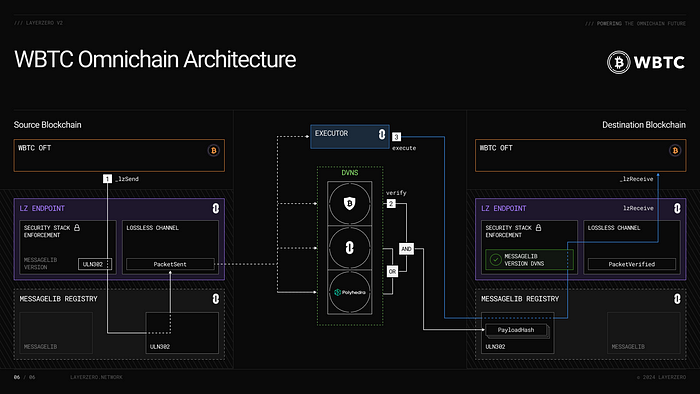Click the WBTC logo in the header

[x=646, y=62]
